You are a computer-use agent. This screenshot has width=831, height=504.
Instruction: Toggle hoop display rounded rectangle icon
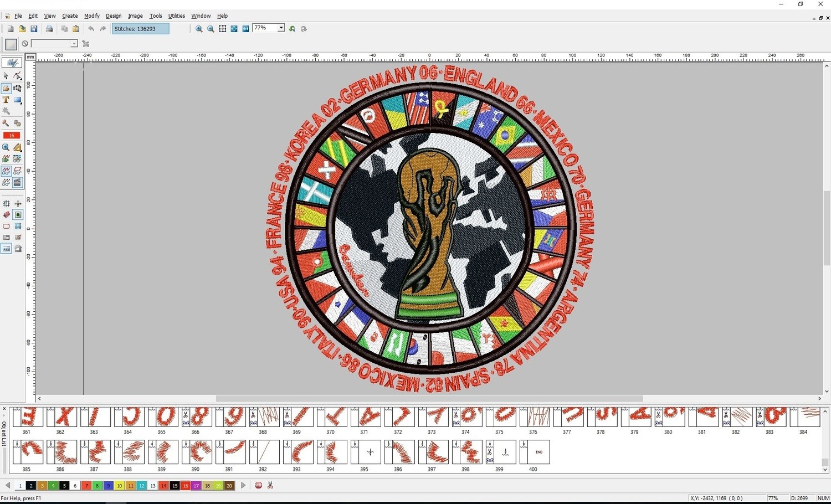[6, 227]
